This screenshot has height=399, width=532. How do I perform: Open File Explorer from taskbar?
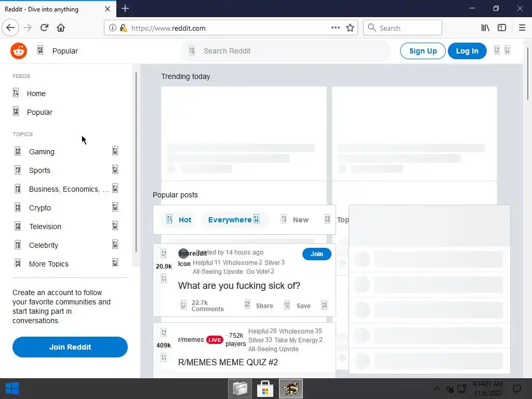point(240,389)
